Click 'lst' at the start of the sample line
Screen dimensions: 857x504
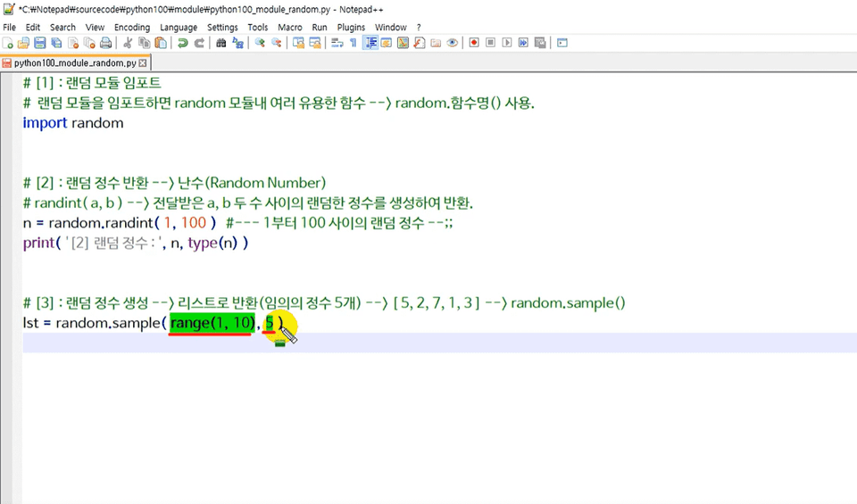(30, 323)
